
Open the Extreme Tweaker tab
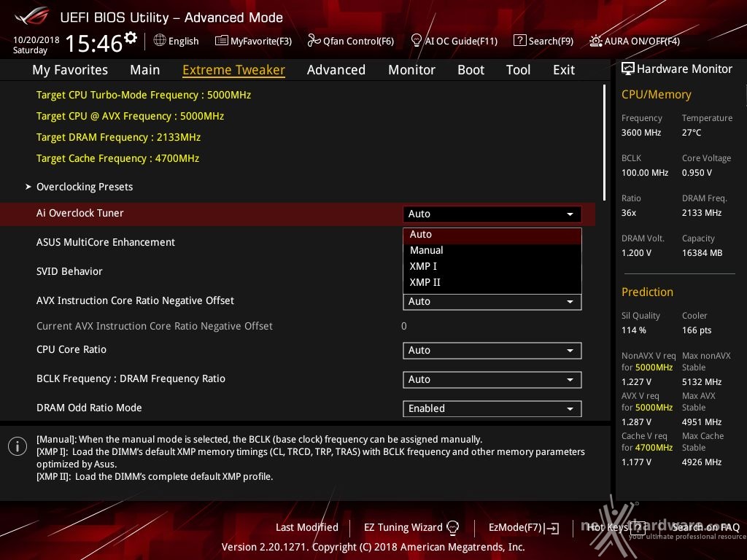tap(233, 70)
